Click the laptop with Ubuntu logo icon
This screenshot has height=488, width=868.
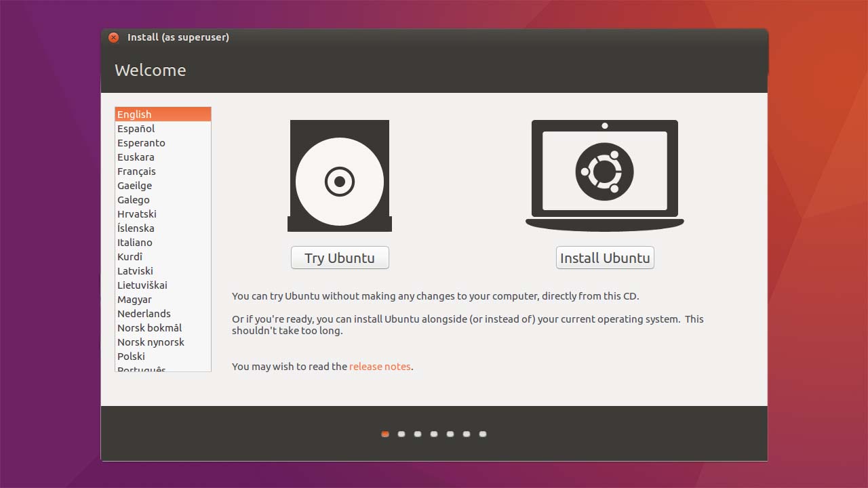[x=605, y=176]
